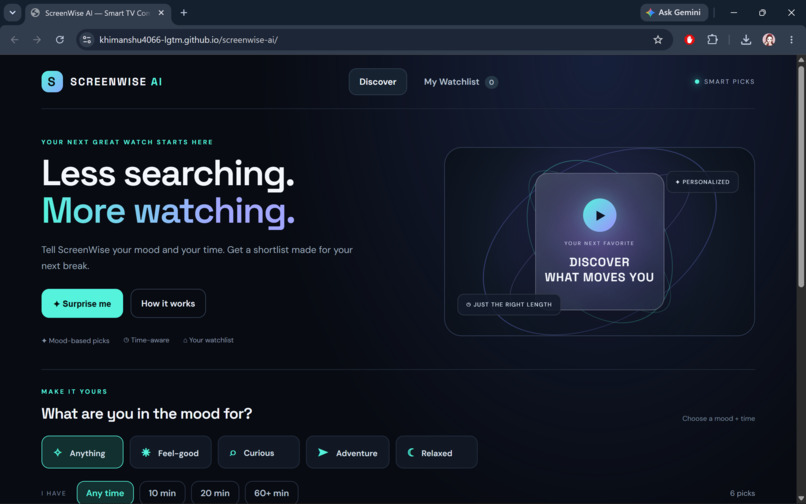This screenshot has height=504, width=806.
Task: Click the More watching heading
Action: pos(168,211)
